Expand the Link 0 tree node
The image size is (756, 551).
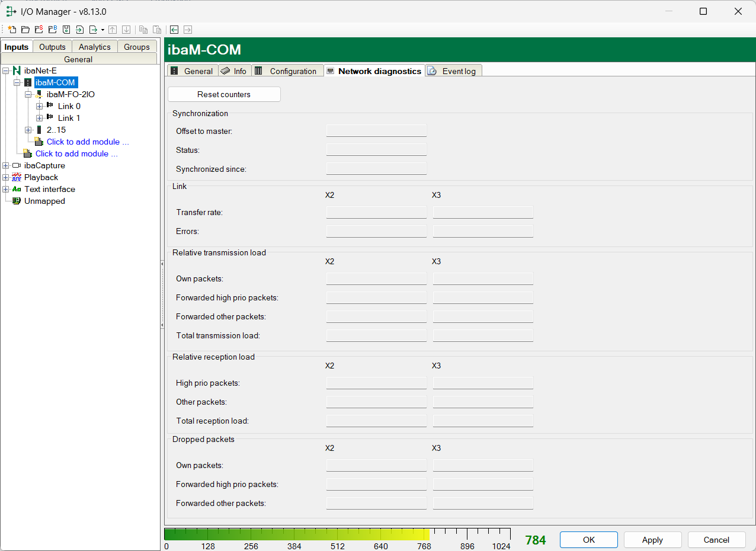pyautogui.click(x=40, y=106)
